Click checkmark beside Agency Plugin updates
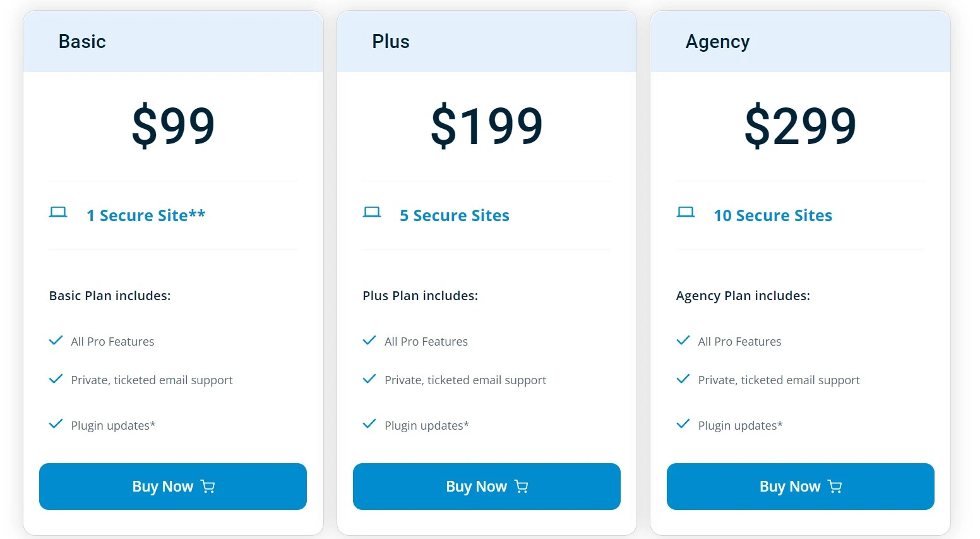980x539 pixels. point(683,424)
